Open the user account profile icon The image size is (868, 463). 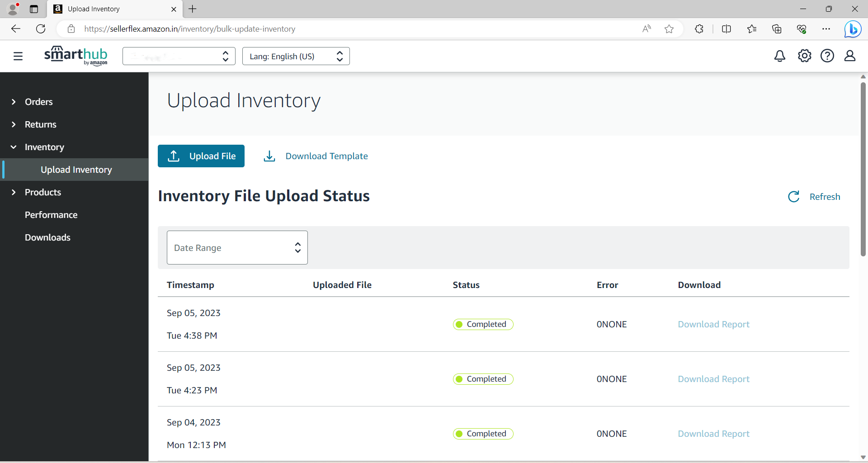[x=850, y=56]
